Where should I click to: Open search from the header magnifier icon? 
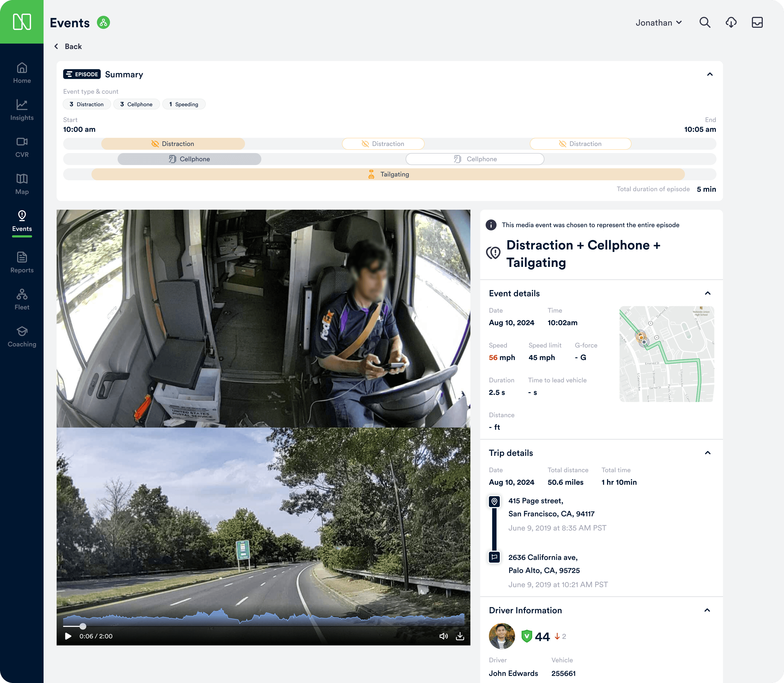point(705,23)
